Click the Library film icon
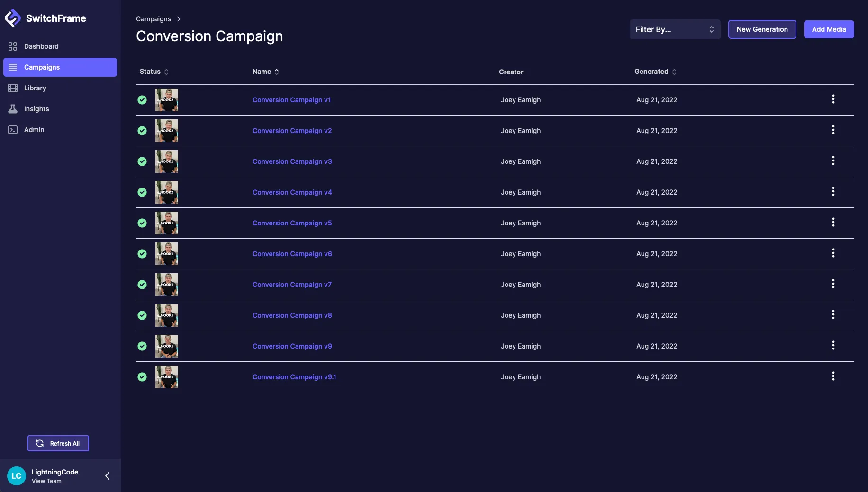The image size is (868, 492). 13,88
